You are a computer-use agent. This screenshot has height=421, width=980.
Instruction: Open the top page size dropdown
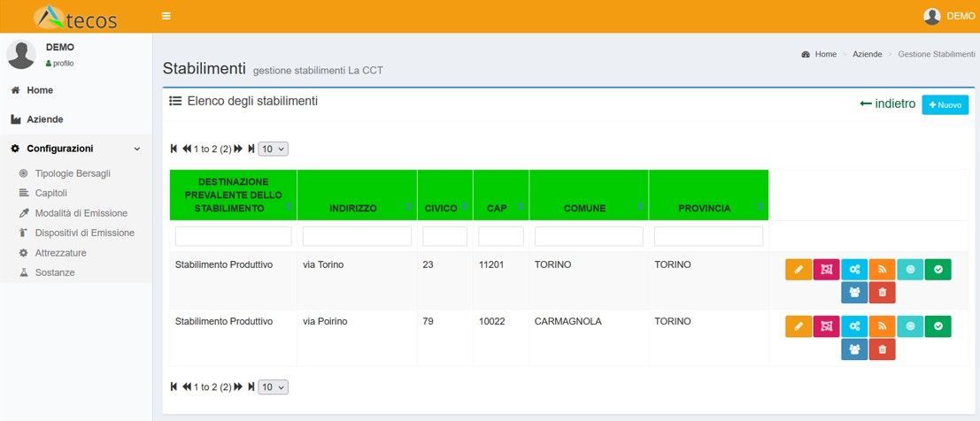click(274, 149)
